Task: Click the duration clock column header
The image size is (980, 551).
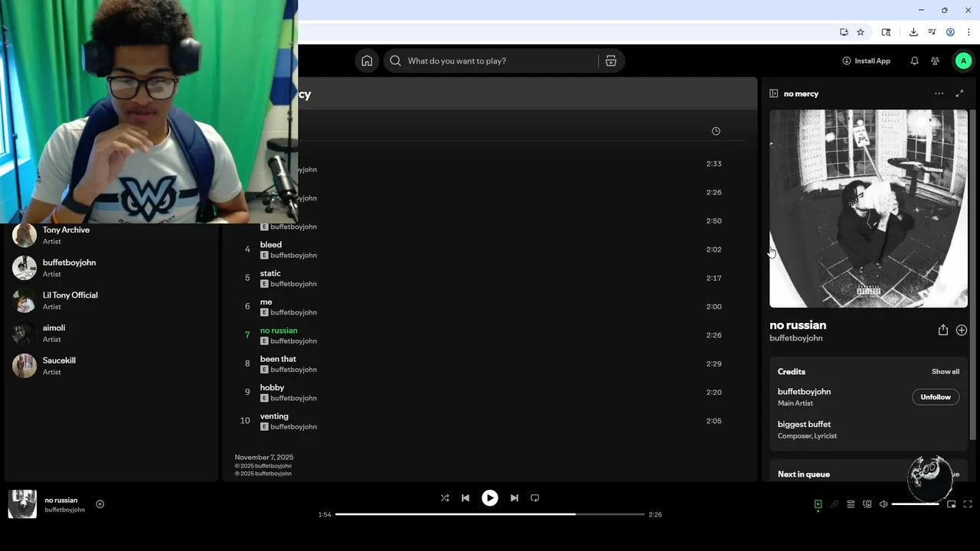Action: click(716, 131)
